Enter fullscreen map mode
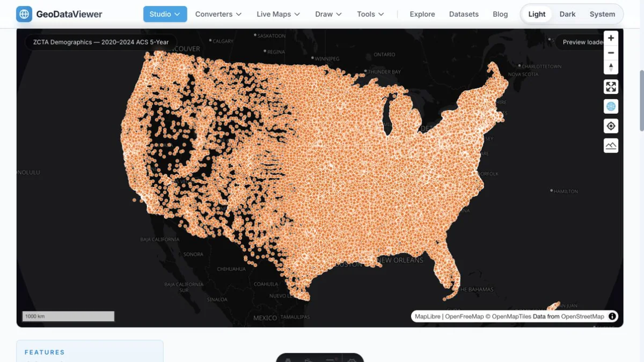Screen dimensions: 644x362 (x=611, y=87)
